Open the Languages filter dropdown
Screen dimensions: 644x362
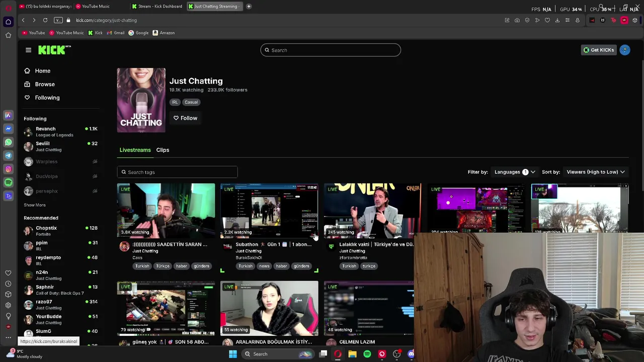[515, 172]
